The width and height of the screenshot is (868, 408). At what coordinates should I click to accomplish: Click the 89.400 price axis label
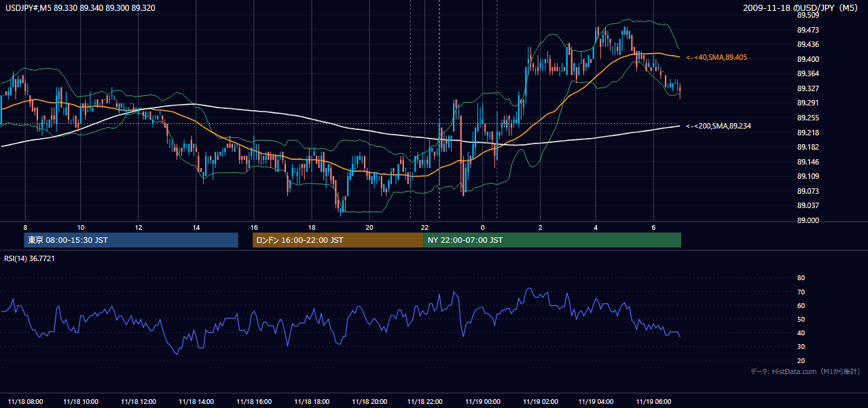808,59
